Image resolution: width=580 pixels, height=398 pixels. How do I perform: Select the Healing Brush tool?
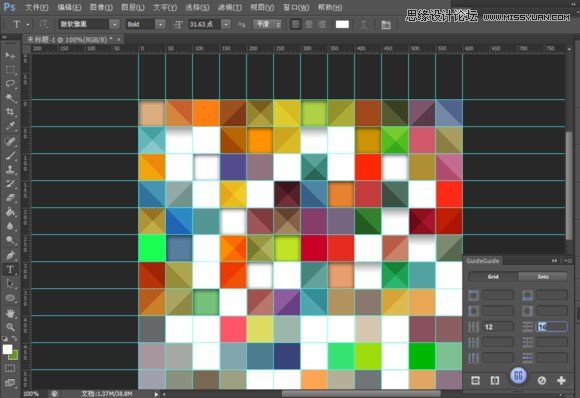tap(10, 141)
